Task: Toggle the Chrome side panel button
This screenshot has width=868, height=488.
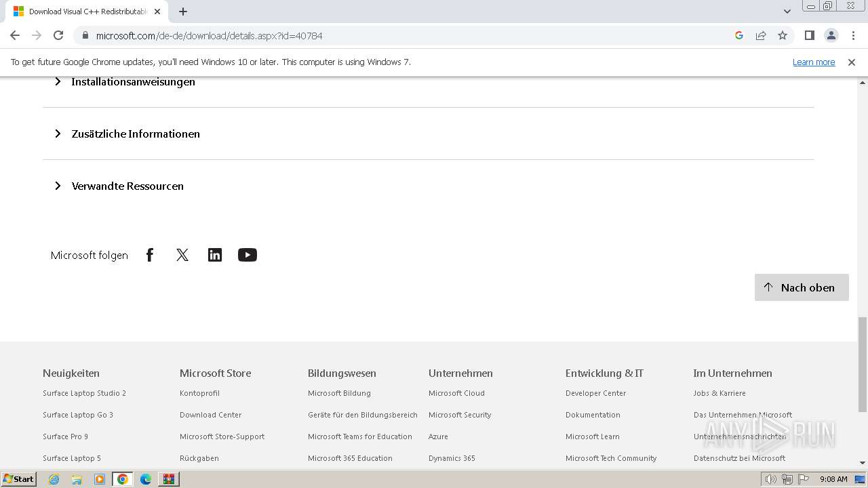Action: coord(809,35)
